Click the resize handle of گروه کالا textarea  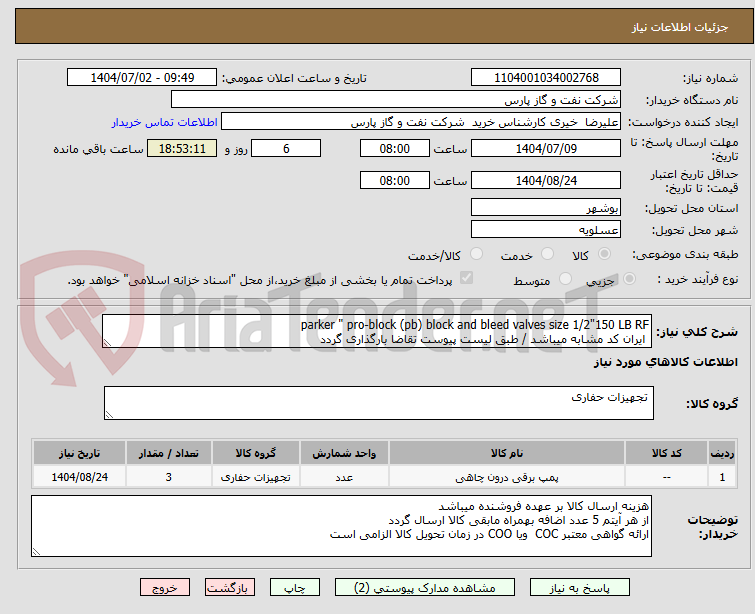click(109, 415)
